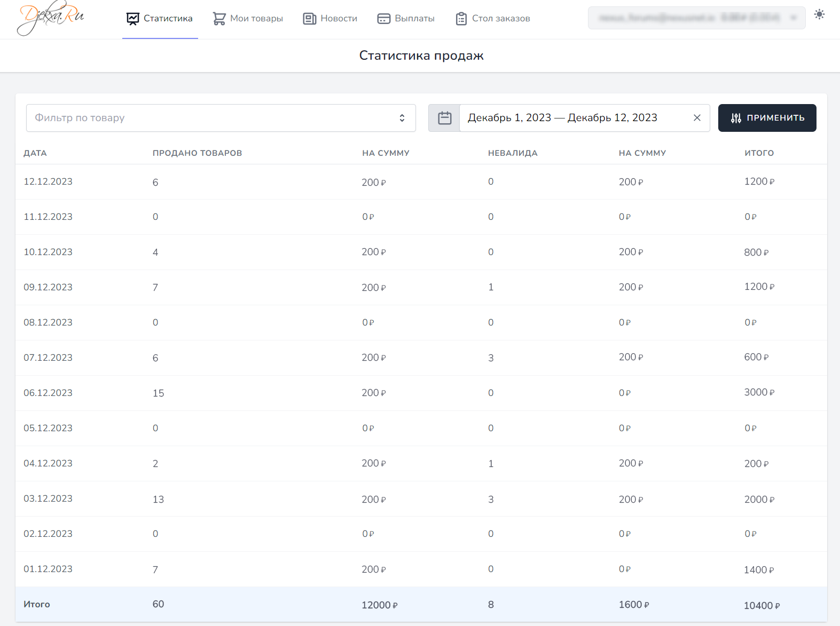Click sold count 13 for 03.12.2023
Viewport: 840px width, 626px height.
click(x=158, y=500)
